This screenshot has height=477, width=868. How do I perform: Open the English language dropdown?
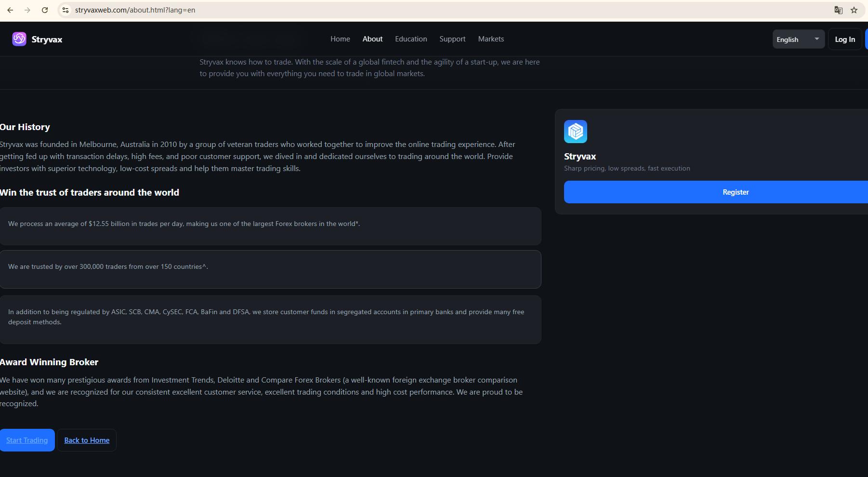pos(798,39)
